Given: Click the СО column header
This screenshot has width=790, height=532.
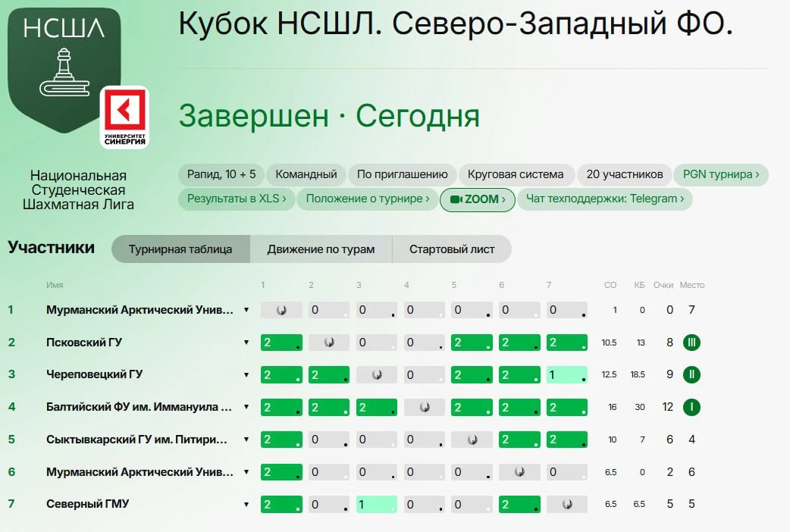Looking at the screenshot, I should coord(610,285).
